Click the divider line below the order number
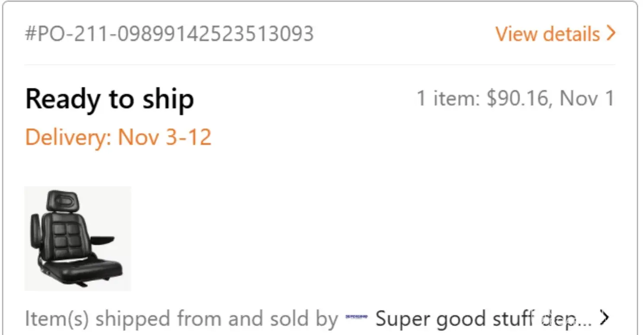The width and height of the screenshot is (644, 335). pos(320,65)
